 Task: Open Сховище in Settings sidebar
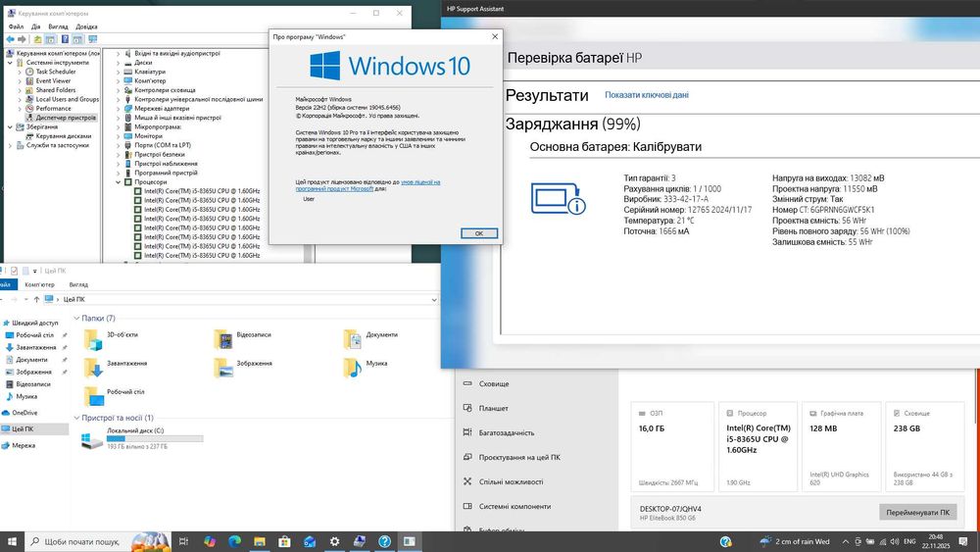tap(494, 383)
